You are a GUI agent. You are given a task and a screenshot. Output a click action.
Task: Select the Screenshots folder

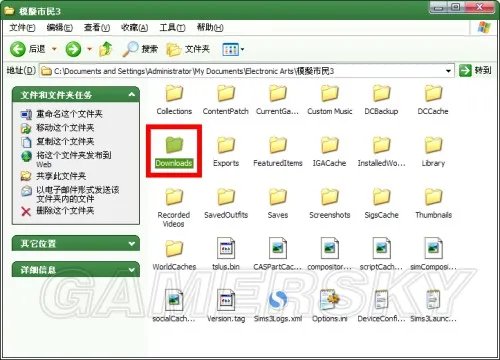coord(330,203)
